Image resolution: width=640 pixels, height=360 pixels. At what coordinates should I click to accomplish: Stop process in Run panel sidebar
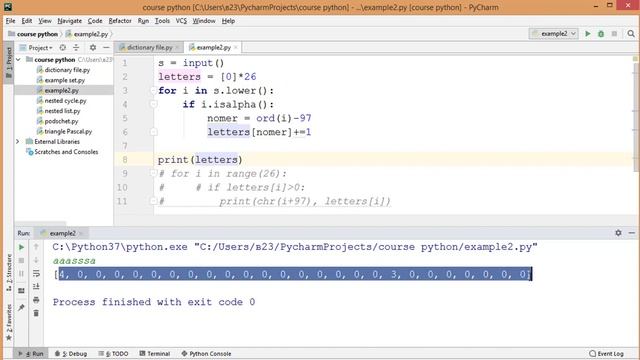[22, 260]
